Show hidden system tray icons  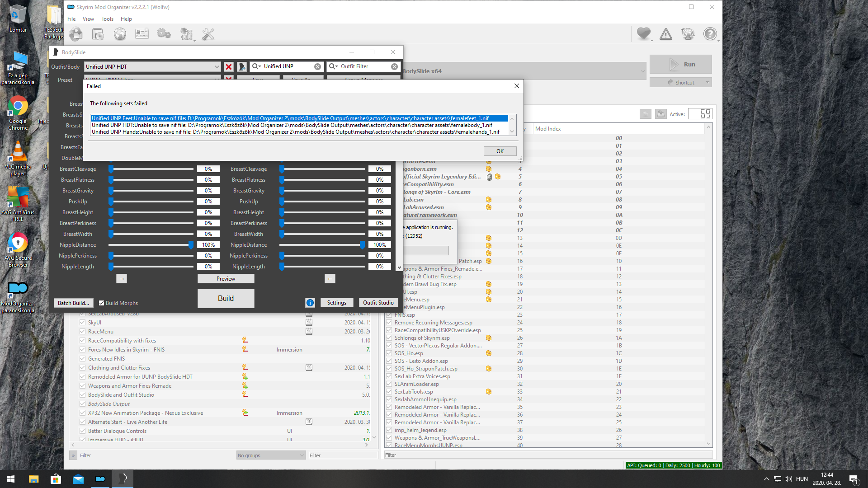[766, 479]
